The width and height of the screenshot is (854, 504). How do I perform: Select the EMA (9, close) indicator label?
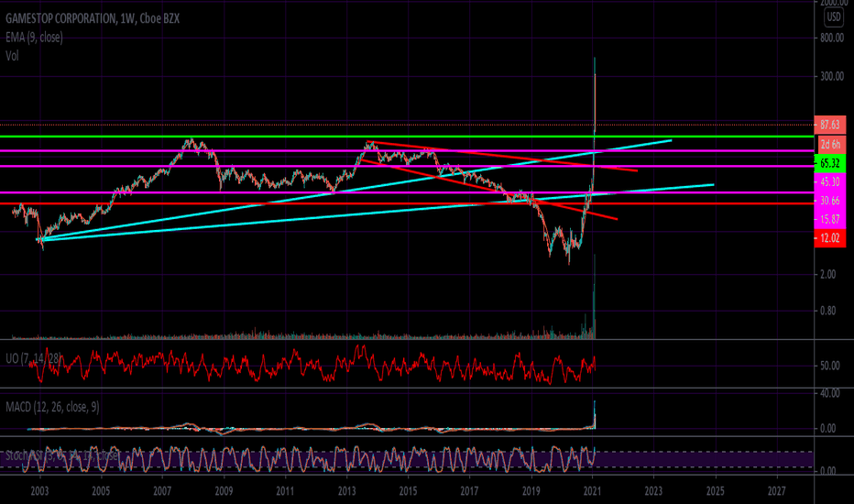[34, 37]
